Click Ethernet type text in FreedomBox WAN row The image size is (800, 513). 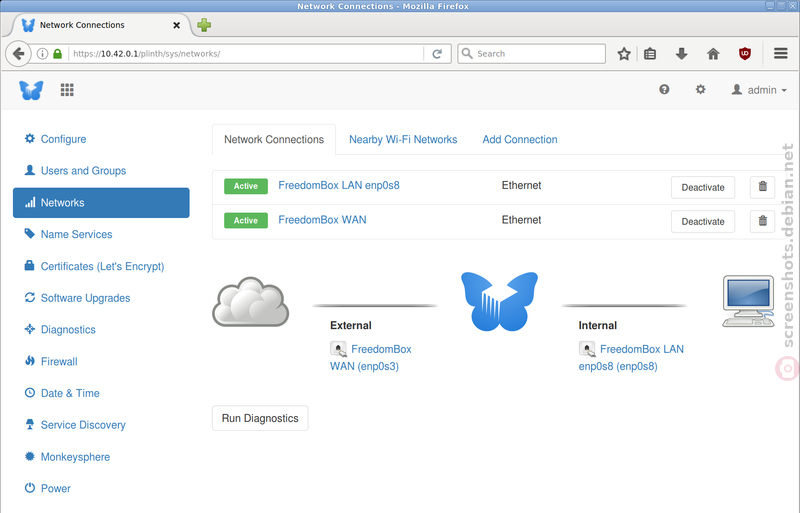coord(521,219)
